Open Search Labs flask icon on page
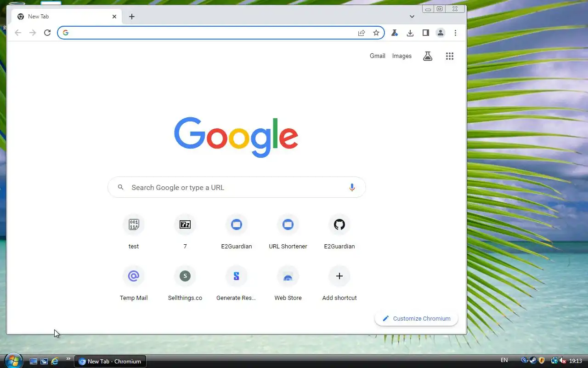The height and width of the screenshot is (368, 588). tap(428, 56)
